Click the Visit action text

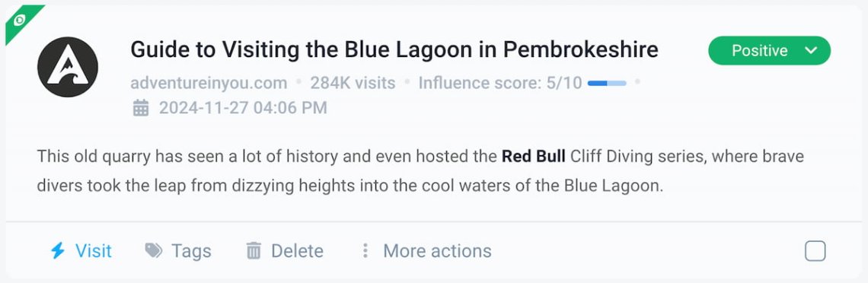coord(94,251)
